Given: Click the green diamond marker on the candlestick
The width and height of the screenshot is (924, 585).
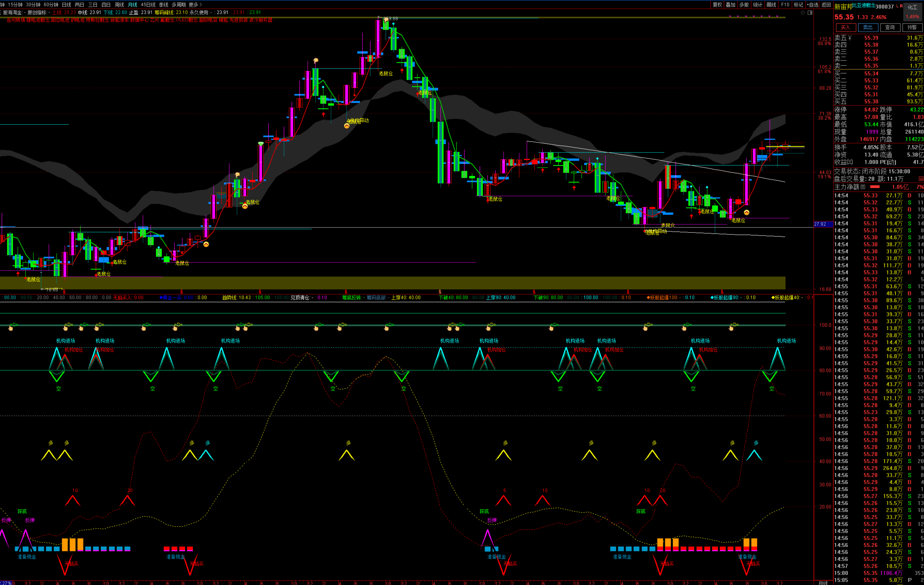Looking at the screenshot, I should (261, 144).
